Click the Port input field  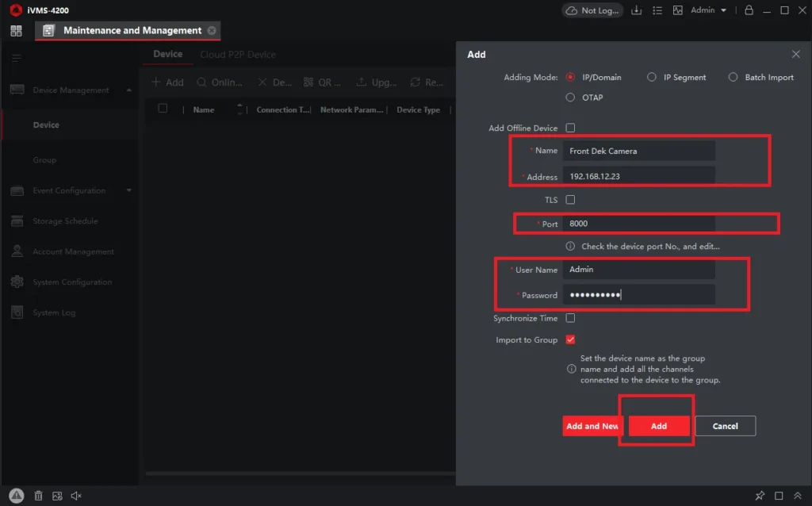tap(638, 223)
